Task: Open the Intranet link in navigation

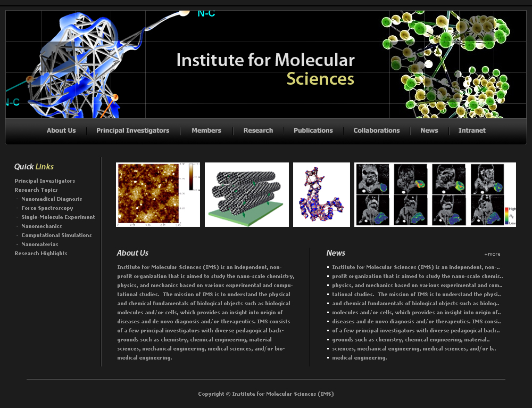Action: pos(472,130)
